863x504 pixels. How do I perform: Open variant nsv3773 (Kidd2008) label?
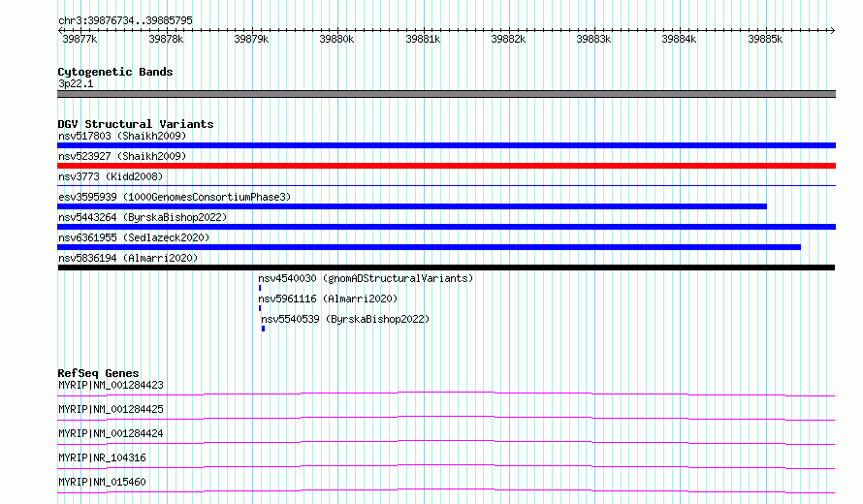(x=111, y=176)
